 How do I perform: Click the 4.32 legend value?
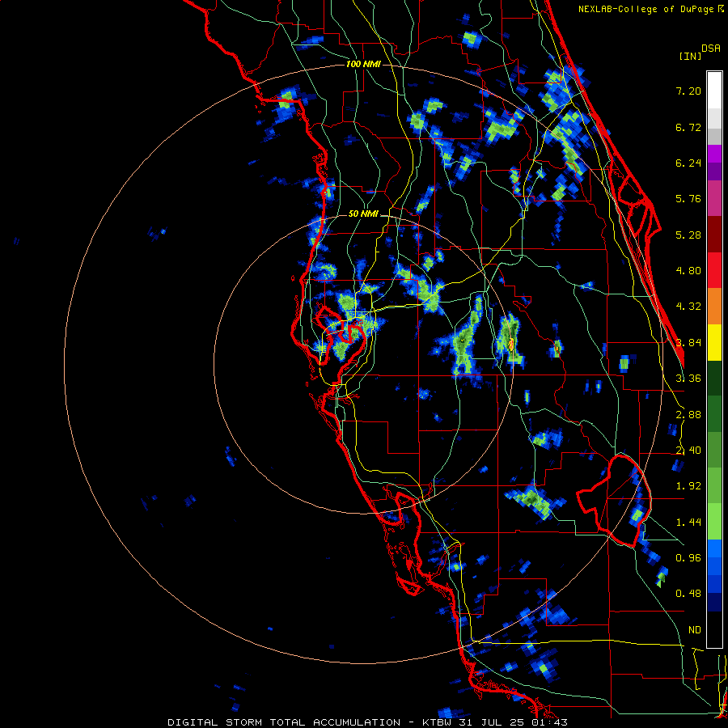[x=688, y=307]
